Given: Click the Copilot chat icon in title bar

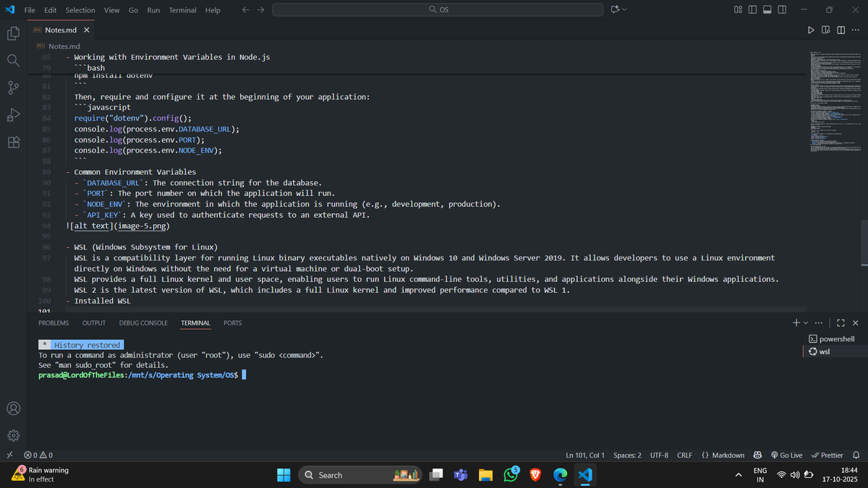Looking at the screenshot, I should click(x=615, y=10).
